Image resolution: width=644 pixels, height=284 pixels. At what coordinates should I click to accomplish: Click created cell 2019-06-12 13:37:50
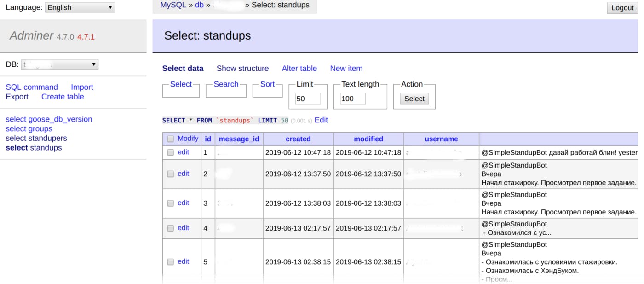coord(298,174)
